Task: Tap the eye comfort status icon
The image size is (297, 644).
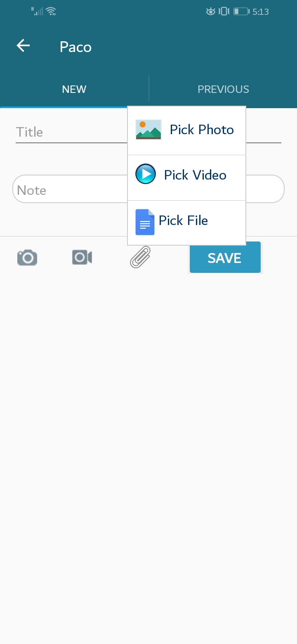Action: tap(210, 12)
